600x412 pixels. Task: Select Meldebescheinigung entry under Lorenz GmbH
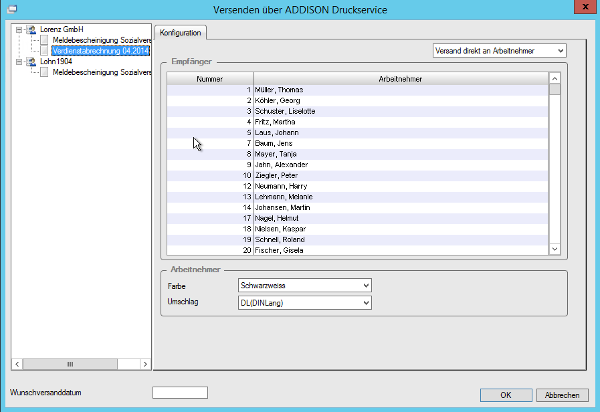click(102, 40)
